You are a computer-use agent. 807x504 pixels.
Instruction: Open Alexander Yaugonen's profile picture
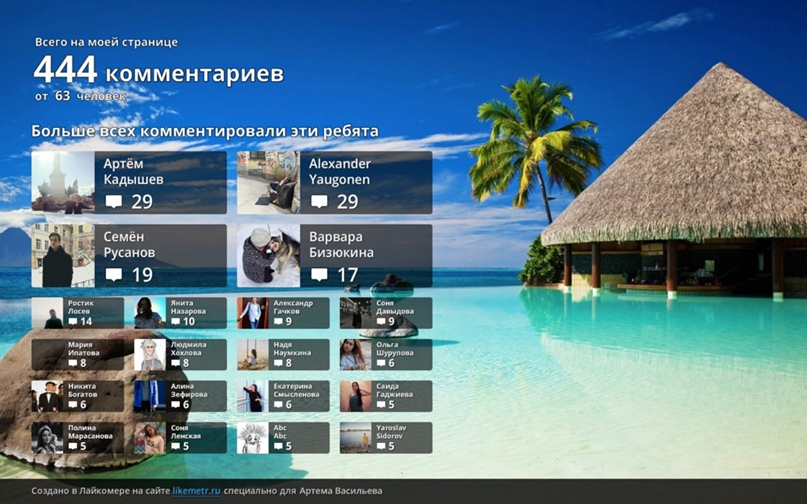tap(268, 183)
